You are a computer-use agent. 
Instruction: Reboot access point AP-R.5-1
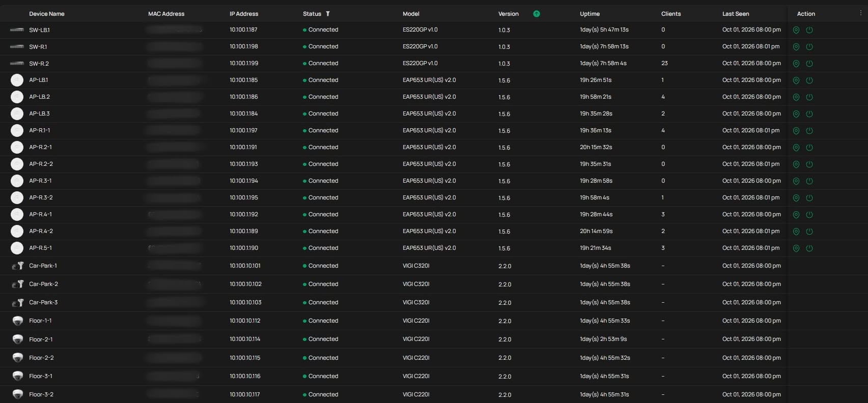[x=809, y=248]
